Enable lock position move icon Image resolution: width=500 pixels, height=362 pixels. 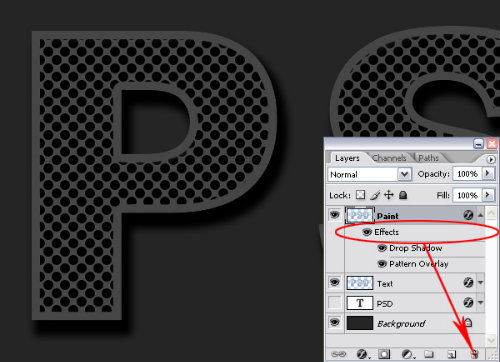tap(389, 195)
